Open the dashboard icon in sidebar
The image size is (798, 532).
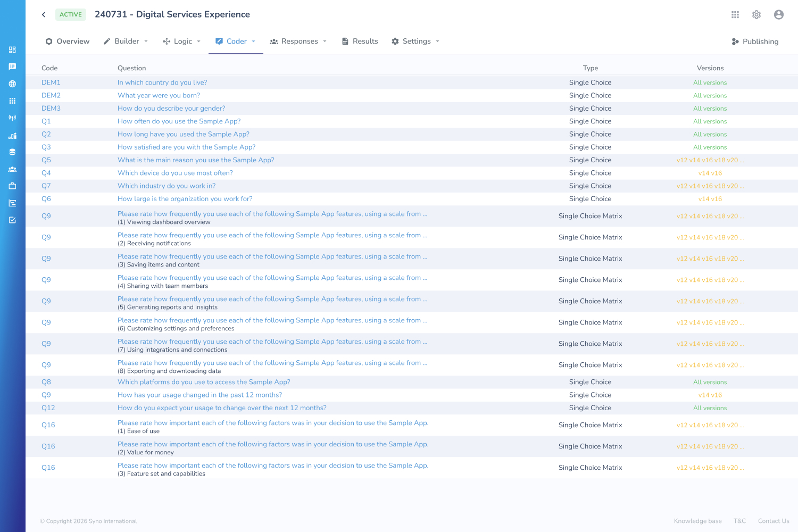click(x=12, y=50)
